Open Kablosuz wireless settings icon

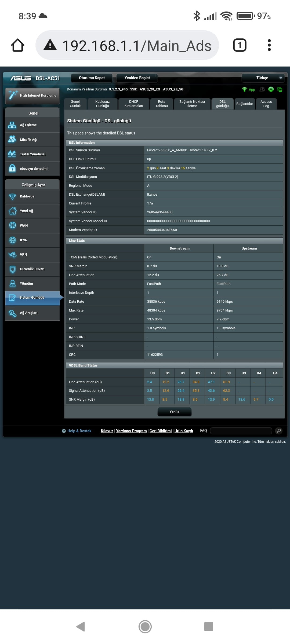(12, 196)
